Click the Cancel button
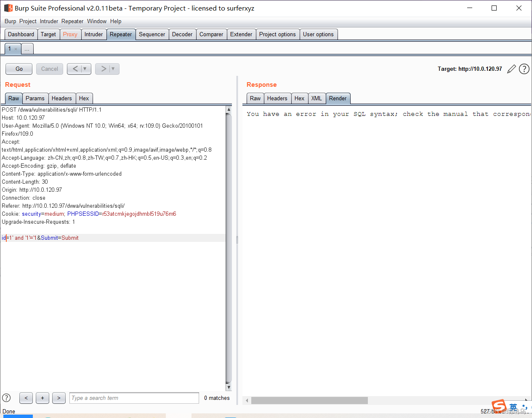The image size is (532, 418). [x=50, y=69]
